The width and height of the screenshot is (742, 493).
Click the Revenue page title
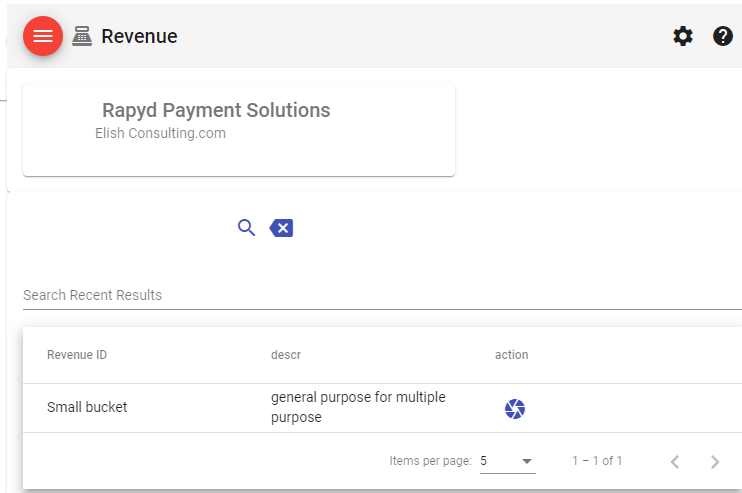point(139,36)
